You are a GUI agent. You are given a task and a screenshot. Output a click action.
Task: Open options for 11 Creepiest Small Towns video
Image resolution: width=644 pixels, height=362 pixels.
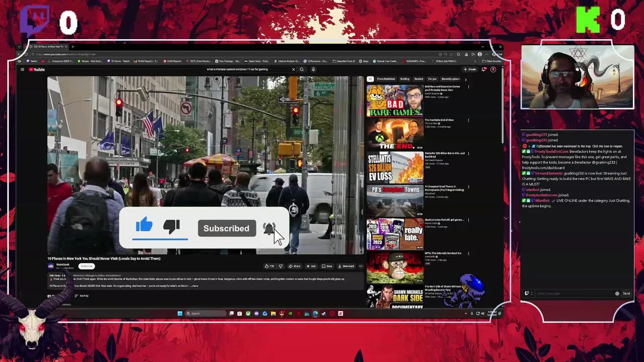pos(468,187)
